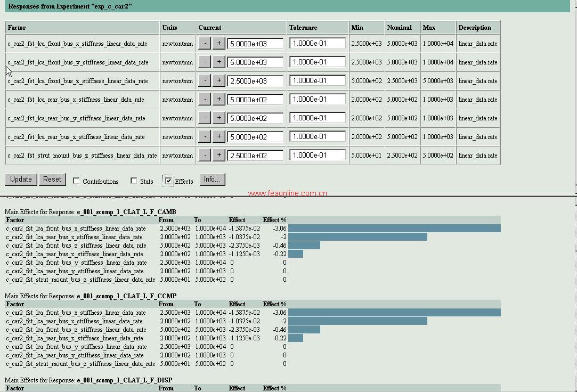Increase strut_mount_bus_z_stiffness with plus button
Image resolution: width=577 pixels, height=392 pixels.
tap(218, 155)
